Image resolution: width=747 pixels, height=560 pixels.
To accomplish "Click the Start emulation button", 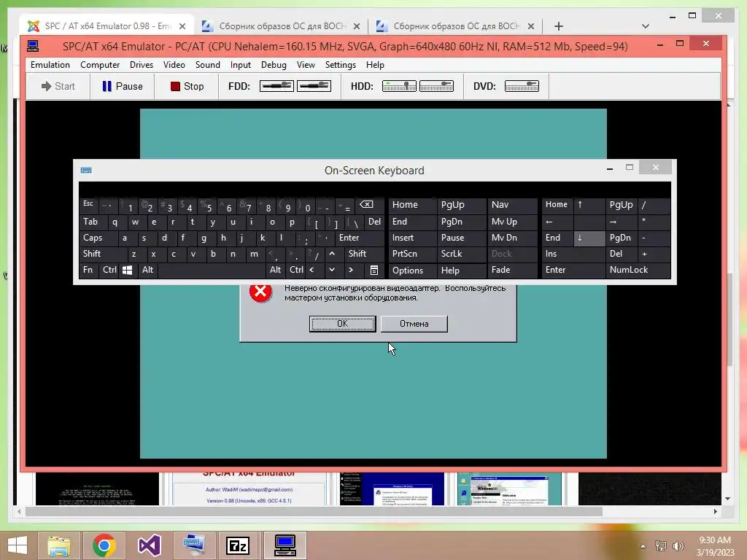I will pos(58,86).
